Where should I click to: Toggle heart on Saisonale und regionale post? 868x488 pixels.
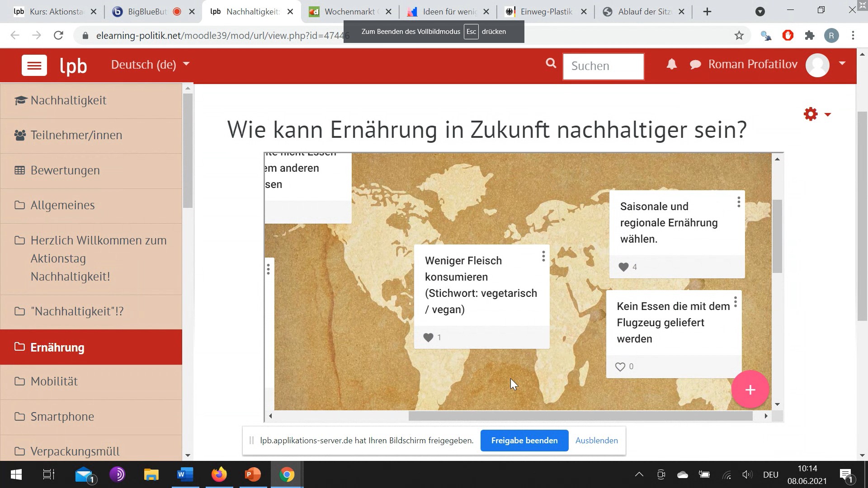point(623,267)
